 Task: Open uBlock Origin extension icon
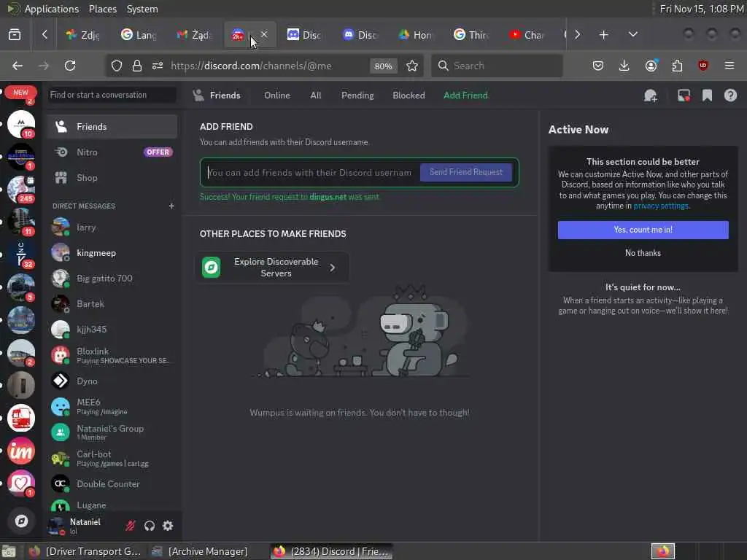tap(703, 66)
